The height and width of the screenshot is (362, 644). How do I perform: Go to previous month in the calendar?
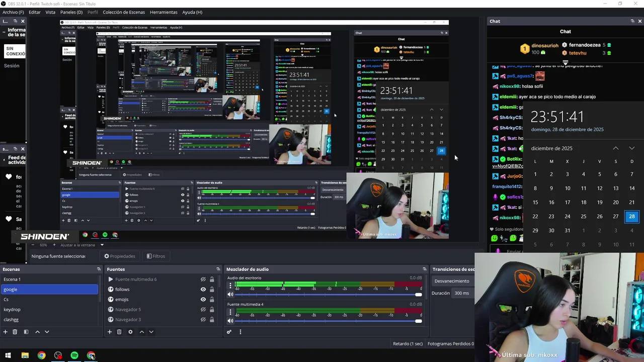coord(616,148)
